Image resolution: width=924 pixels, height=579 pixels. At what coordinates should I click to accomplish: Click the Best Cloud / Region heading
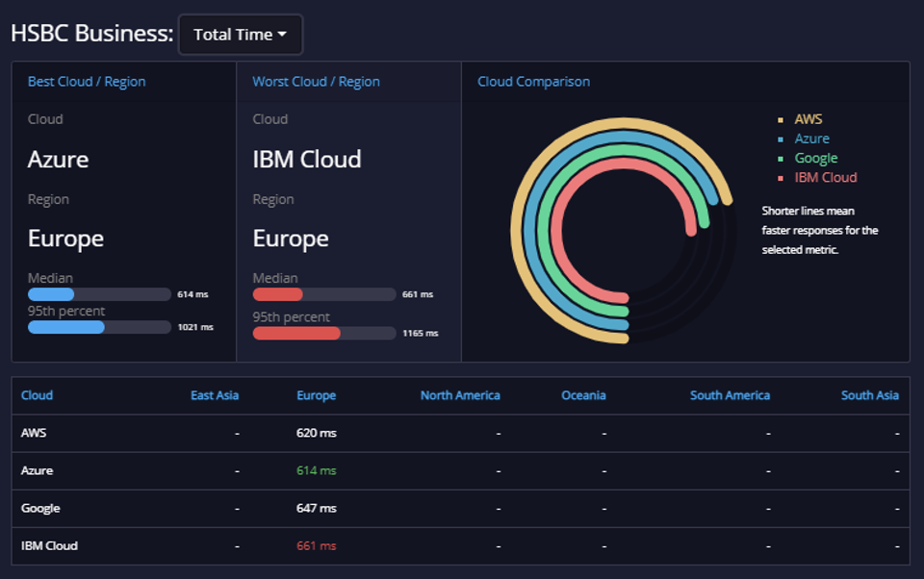coord(87,82)
